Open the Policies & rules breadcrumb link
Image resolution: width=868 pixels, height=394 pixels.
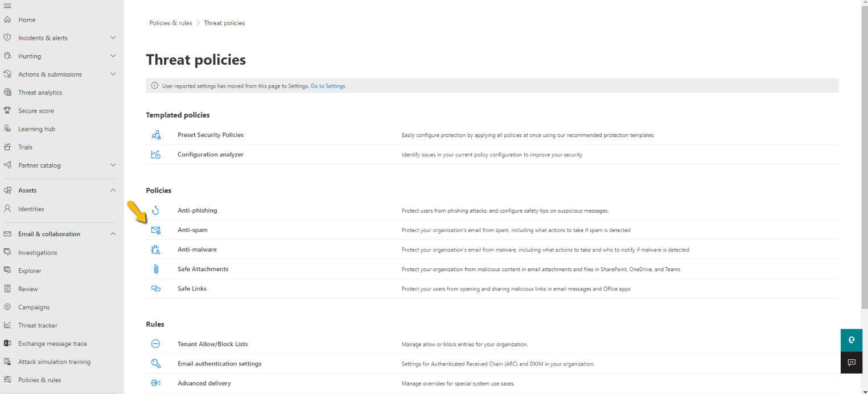[x=170, y=23]
